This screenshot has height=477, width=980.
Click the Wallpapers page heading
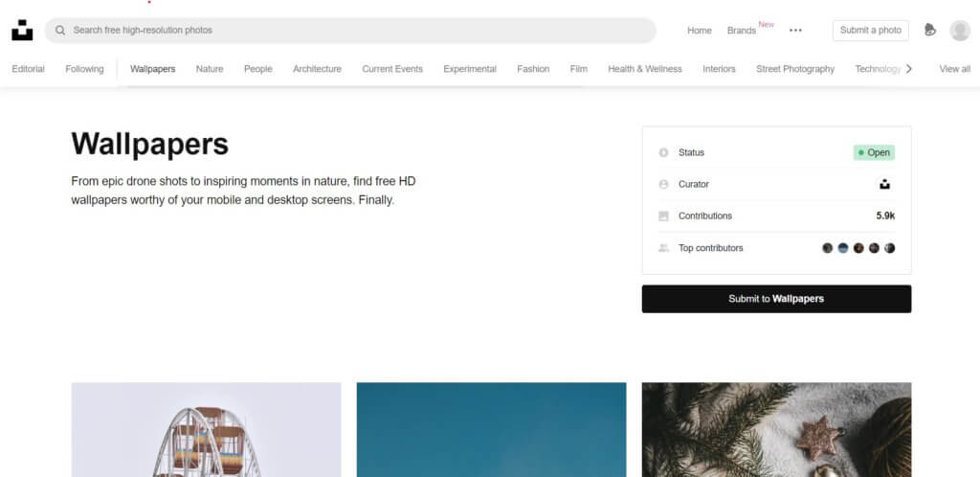150,144
